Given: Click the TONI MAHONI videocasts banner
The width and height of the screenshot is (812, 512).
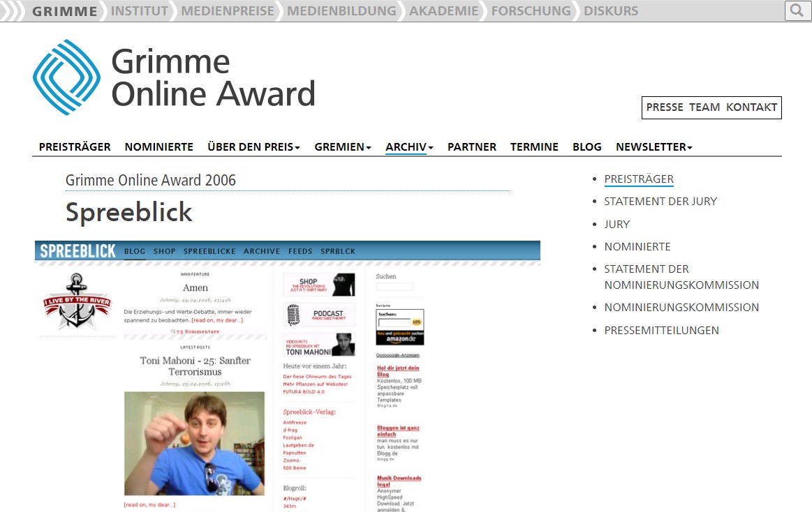Looking at the screenshot, I should click(319, 345).
